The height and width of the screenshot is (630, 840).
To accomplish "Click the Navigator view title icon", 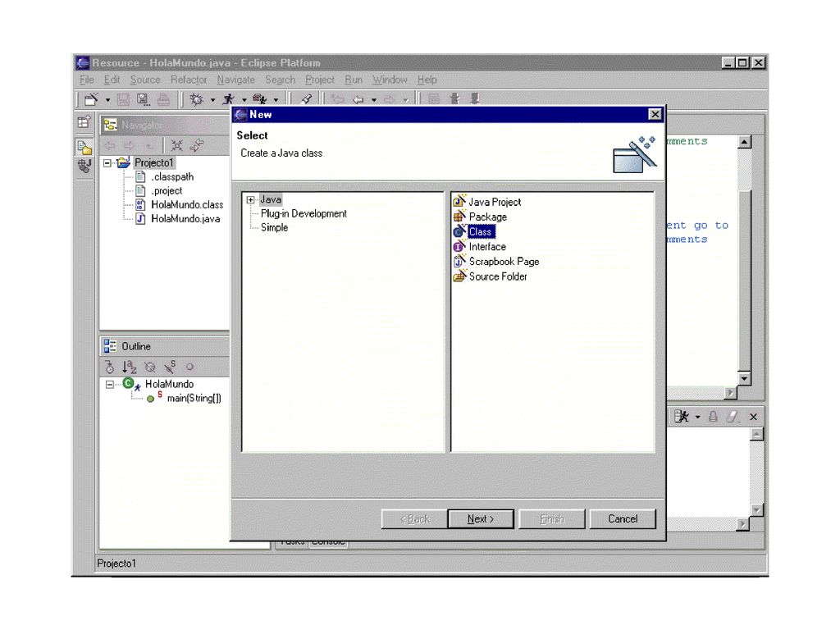I will point(111,125).
